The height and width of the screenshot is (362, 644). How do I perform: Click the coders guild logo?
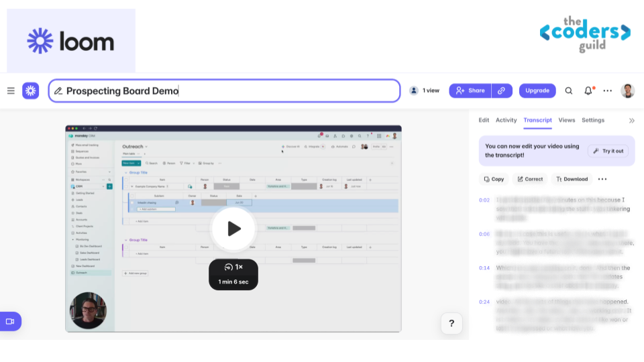click(585, 34)
